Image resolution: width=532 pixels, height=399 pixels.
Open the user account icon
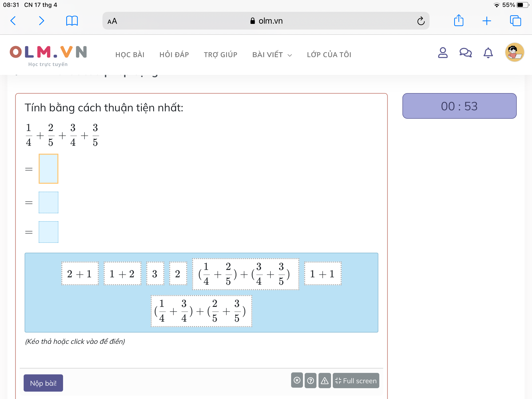tap(443, 52)
